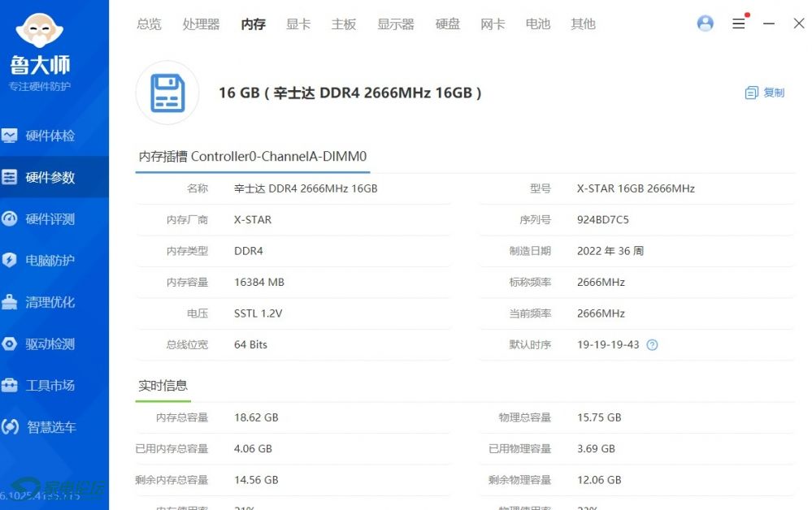Click 内存总容量 value 18.62 GB

[256, 417]
